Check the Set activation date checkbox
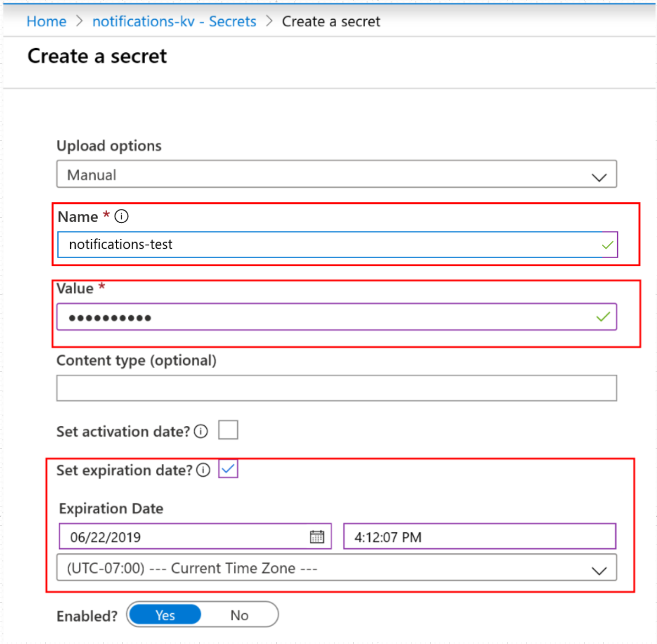 pyautogui.click(x=228, y=429)
